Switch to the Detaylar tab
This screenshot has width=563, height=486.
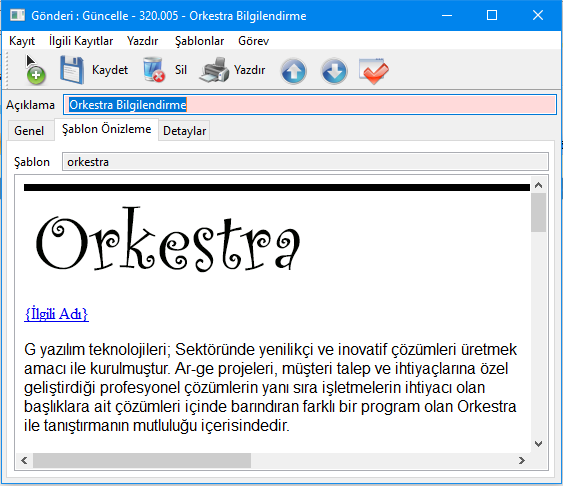[184, 131]
